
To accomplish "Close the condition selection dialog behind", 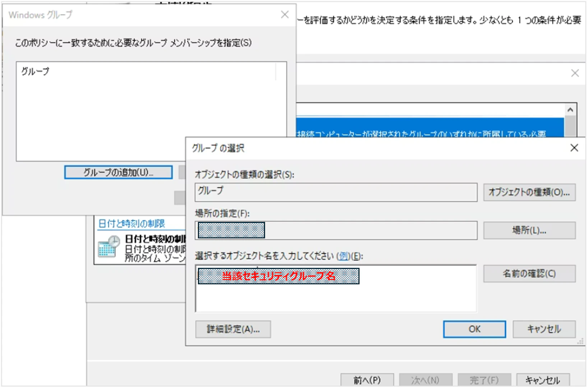I will click(x=575, y=73).
